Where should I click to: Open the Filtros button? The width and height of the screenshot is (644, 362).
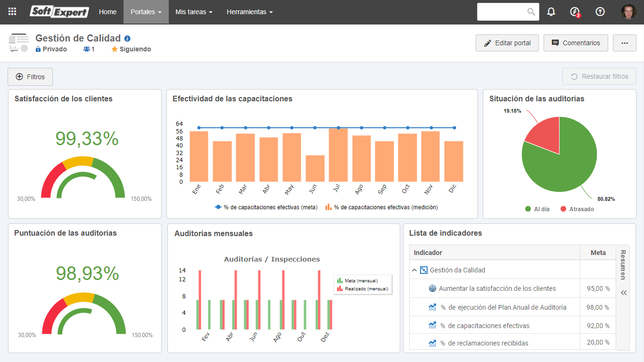click(x=30, y=77)
